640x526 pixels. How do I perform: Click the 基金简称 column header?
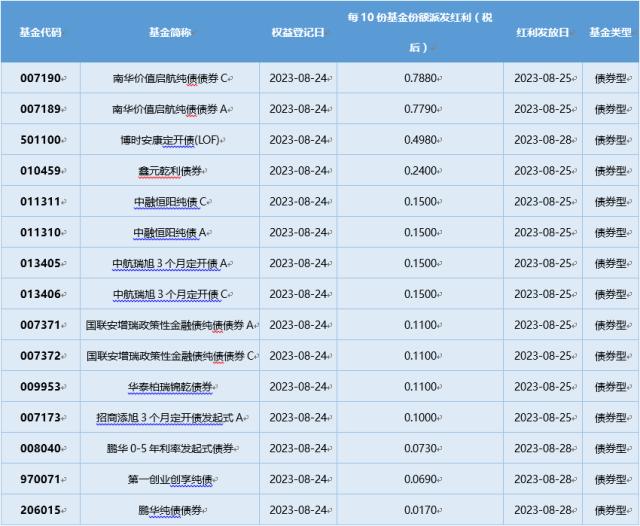point(170,32)
